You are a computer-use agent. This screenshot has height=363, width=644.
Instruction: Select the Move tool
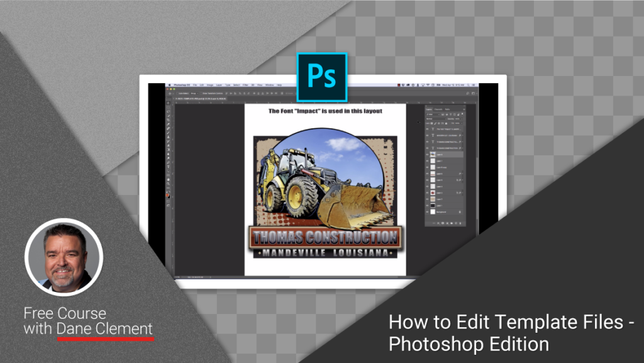click(169, 102)
